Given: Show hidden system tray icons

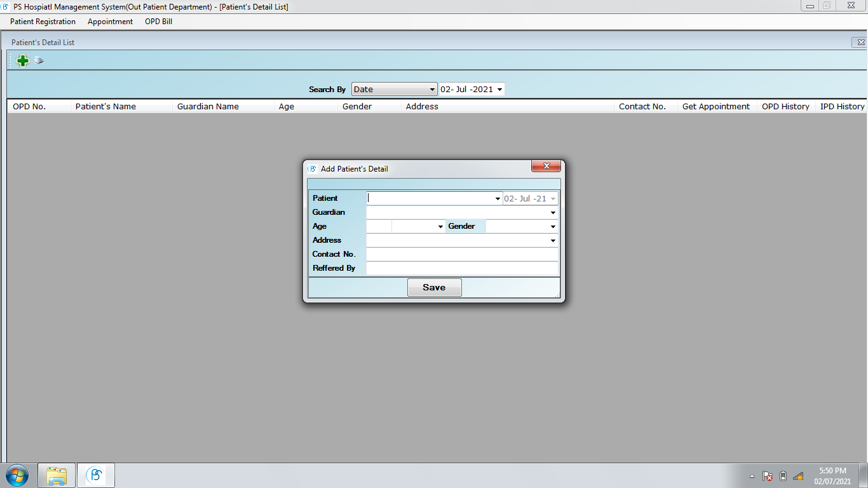Looking at the screenshot, I should point(752,476).
